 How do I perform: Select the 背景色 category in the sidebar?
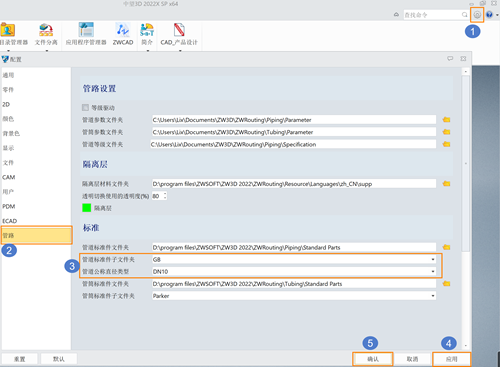(36, 133)
